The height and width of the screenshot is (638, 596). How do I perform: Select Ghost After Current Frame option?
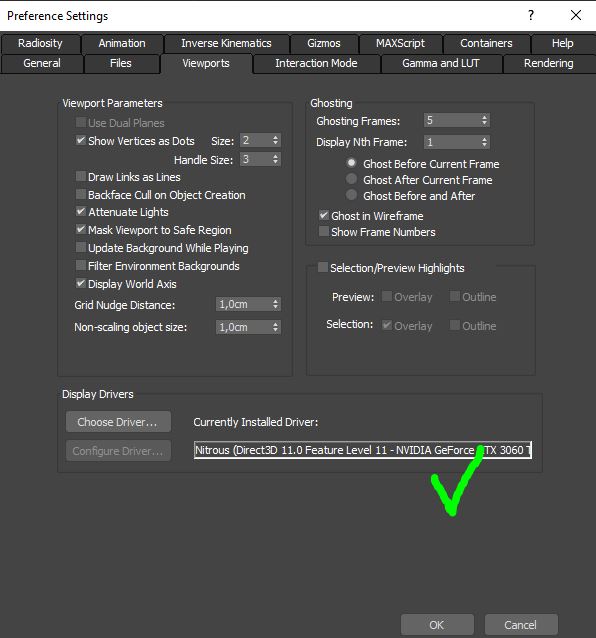(351, 179)
